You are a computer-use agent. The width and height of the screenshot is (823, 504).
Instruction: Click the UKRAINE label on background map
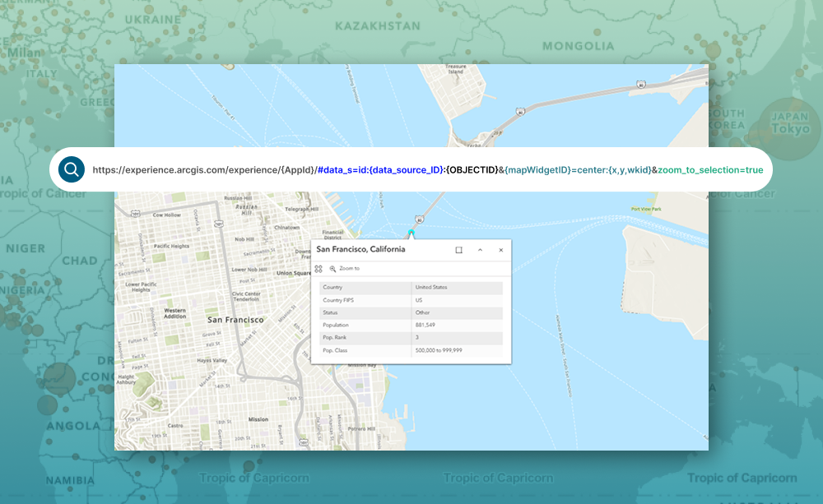[x=153, y=20]
